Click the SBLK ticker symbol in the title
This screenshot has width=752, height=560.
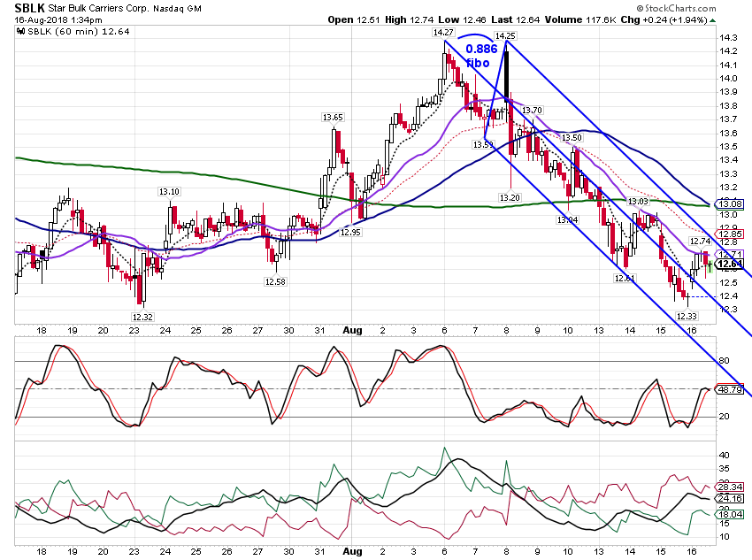(x=30, y=8)
